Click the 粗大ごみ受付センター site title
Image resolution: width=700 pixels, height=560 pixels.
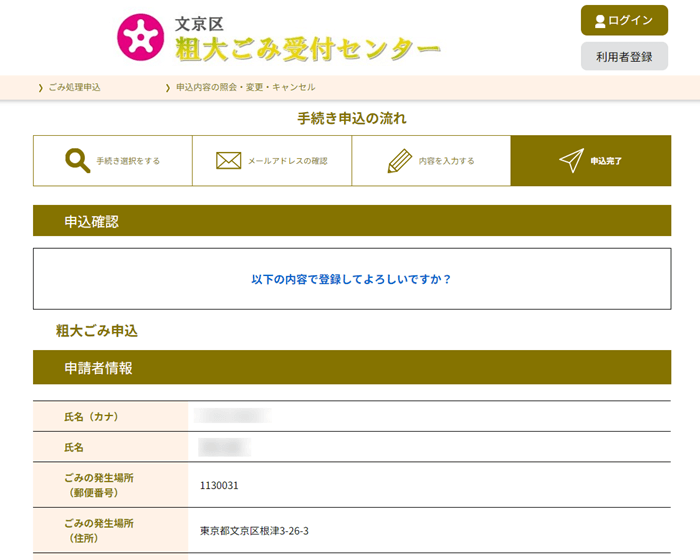click(x=308, y=49)
